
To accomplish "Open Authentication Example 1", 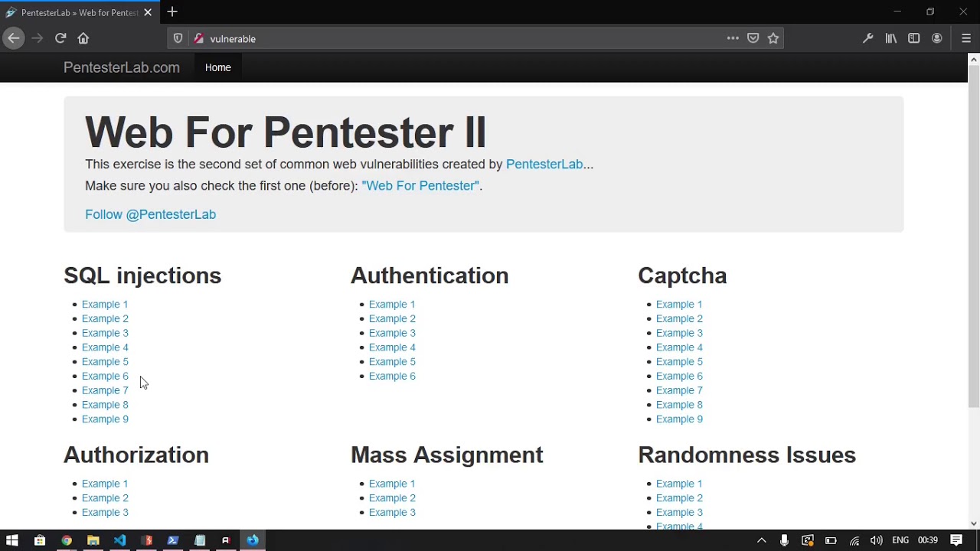I will click(x=392, y=305).
